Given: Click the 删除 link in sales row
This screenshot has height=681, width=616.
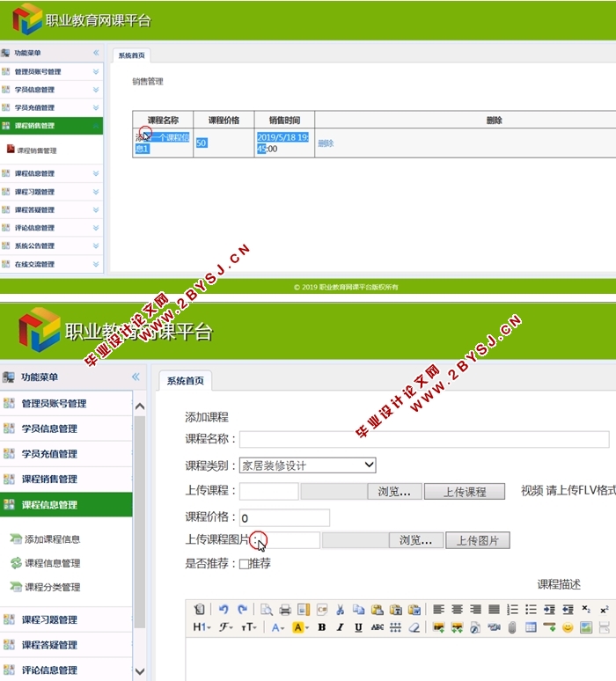Looking at the screenshot, I should click(x=326, y=143).
